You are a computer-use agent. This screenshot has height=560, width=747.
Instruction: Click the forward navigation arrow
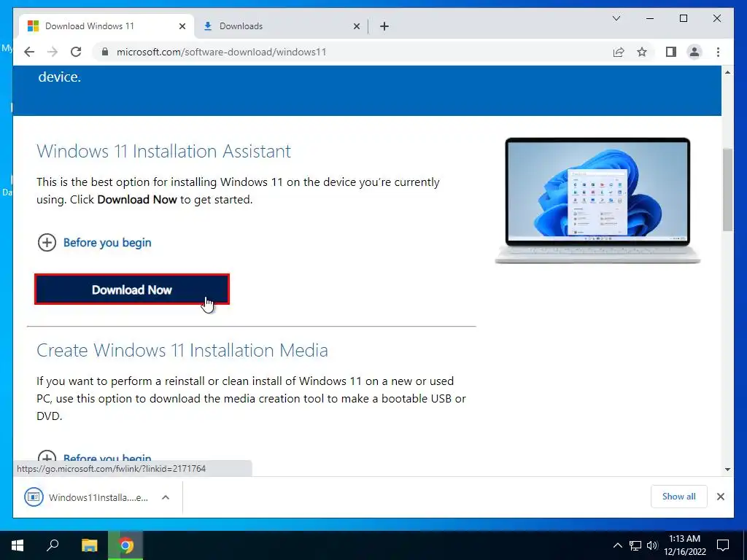[x=53, y=52]
